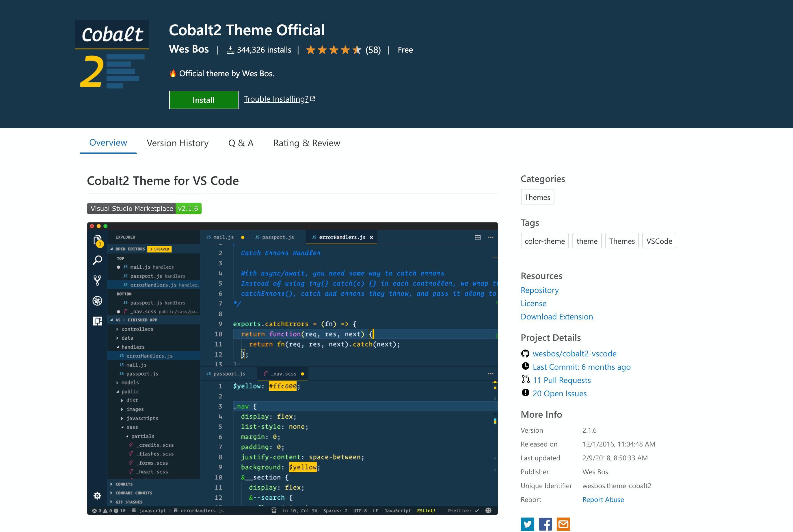Screen dimensions: 793x532
Task: Click the errorHandlers.js editor tab
Action: (x=342, y=237)
